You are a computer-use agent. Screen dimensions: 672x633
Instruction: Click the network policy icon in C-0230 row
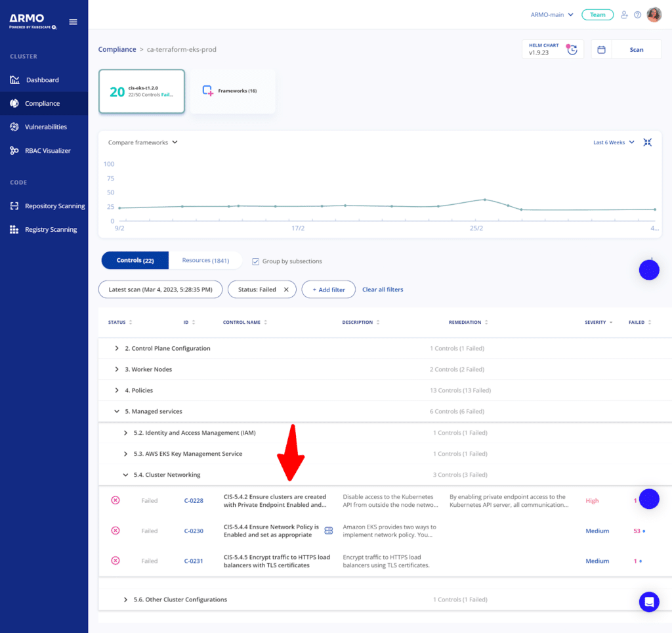(x=328, y=531)
